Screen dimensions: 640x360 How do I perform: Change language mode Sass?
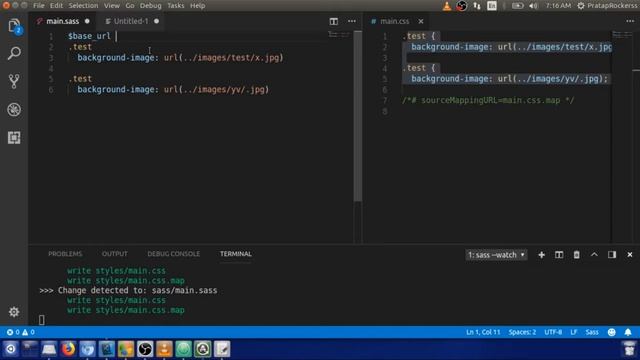click(x=592, y=332)
